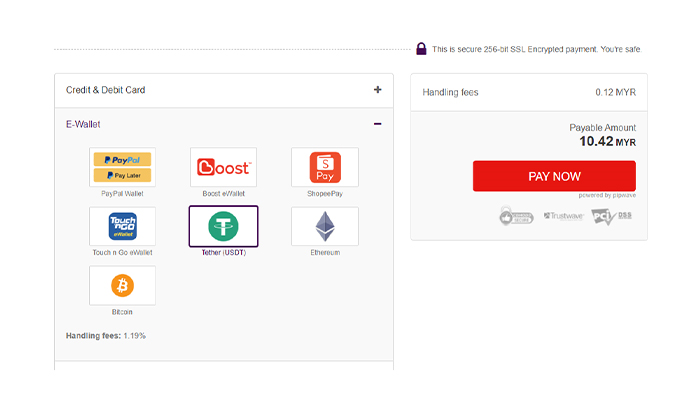This screenshot has width=700, height=400.
Task: Click the 0.12 MYR handling fee value
Action: pyautogui.click(x=615, y=92)
